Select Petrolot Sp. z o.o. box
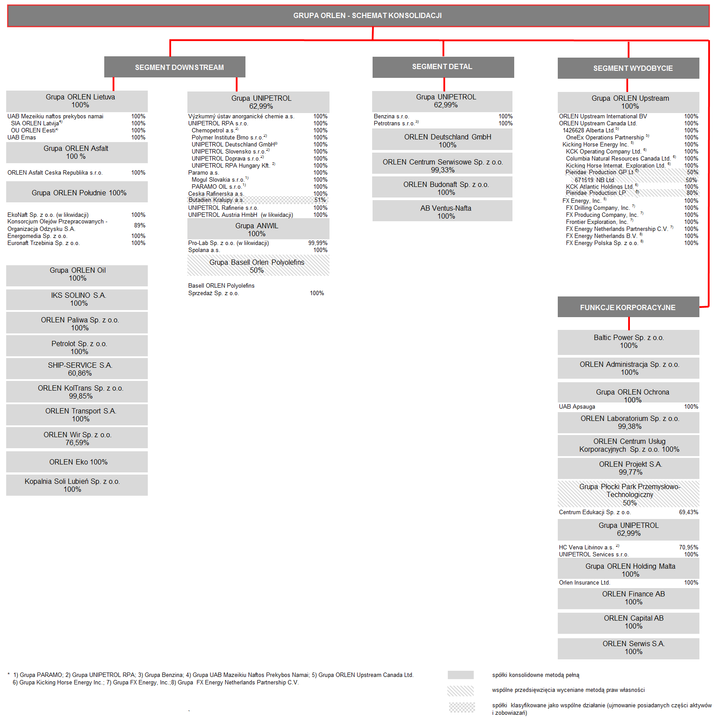728x724 pixels. [77, 346]
